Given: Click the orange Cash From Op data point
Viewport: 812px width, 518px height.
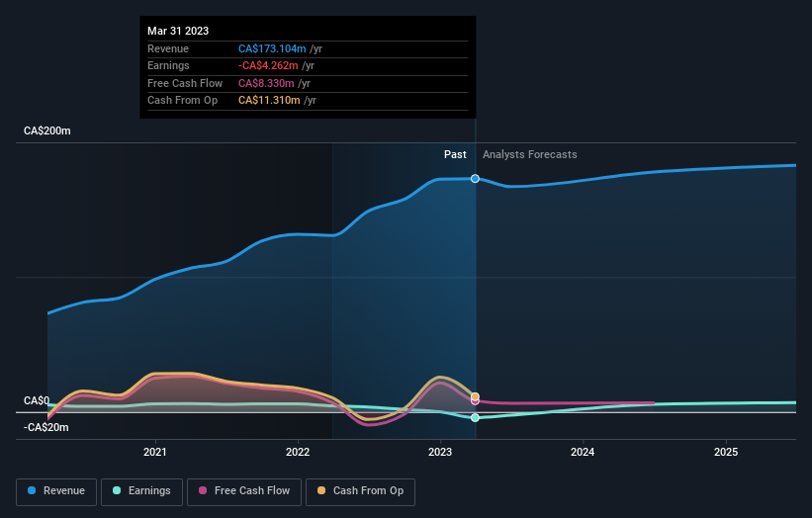Looking at the screenshot, I should click(x=475, y=396).
